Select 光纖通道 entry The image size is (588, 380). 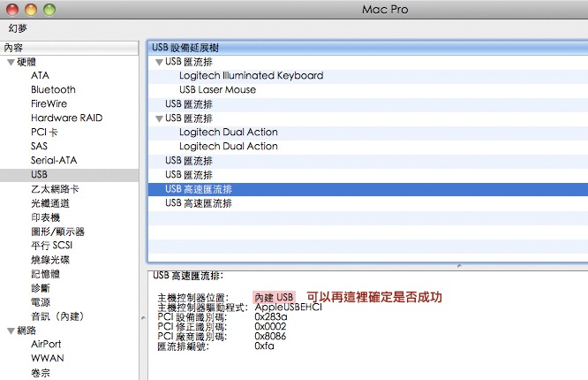click(50, 203)
